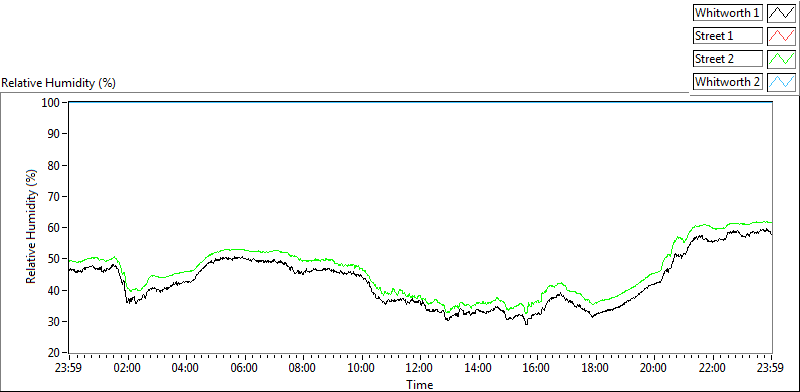Click the vertical Relative Humidity (%) axis title
Image resolution: width=800 pixels, height=392 pixels.
point(32,227)
